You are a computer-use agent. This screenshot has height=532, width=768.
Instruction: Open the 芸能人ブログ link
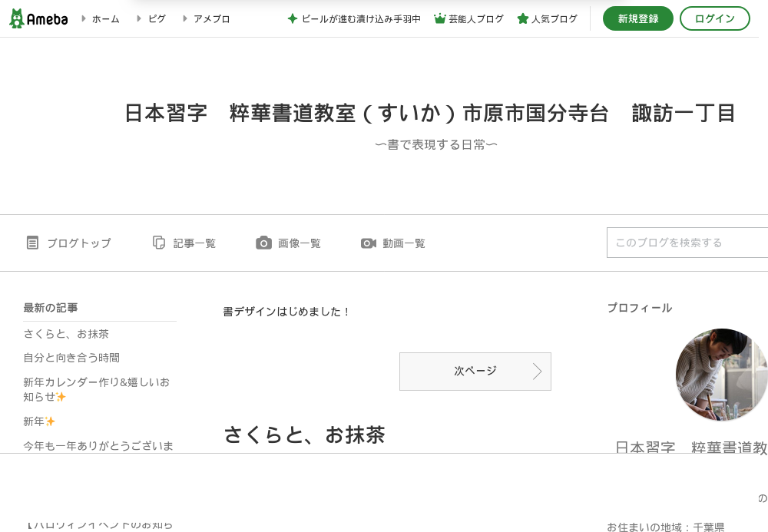[476, 19]
